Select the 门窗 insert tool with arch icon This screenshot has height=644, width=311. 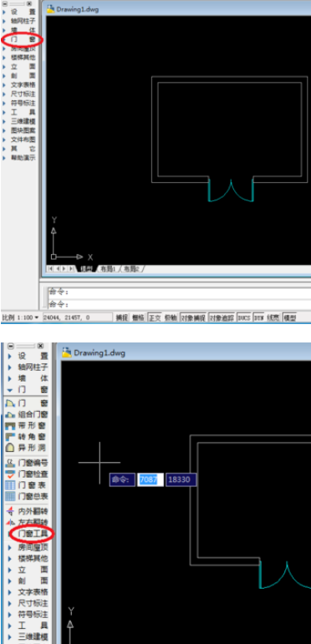point(27,403)
